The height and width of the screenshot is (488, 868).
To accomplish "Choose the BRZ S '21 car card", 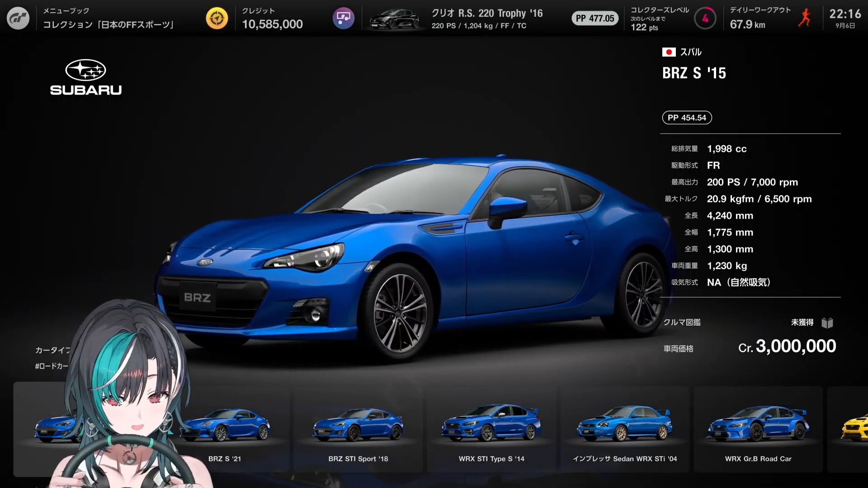I will (225, 429).
